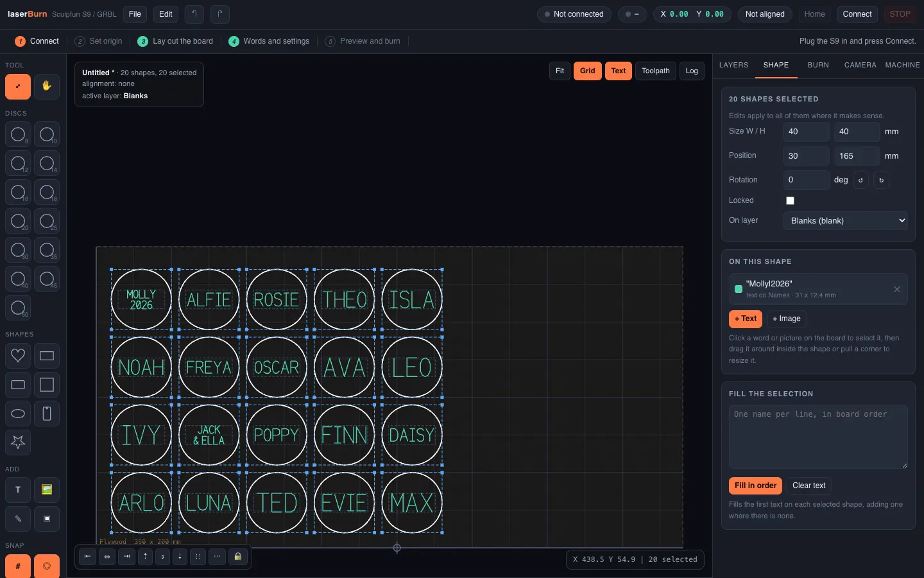This screenshot has height=578, width=924.
Task: Add a 40 mm disc
Action: point(18,279)
